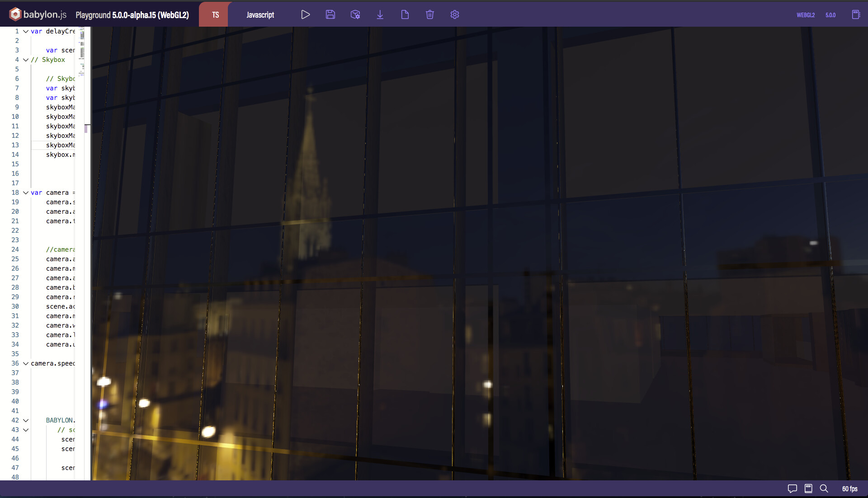This screenshot has width=868, height=498.
Task: Save the playground with disk icon
Action: [x=330, y=14]
